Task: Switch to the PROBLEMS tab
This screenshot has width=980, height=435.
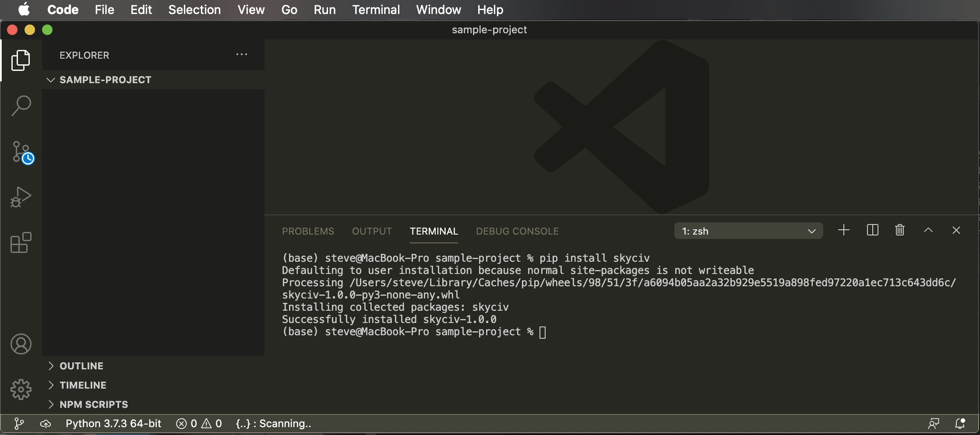Action: pos(308,231)
